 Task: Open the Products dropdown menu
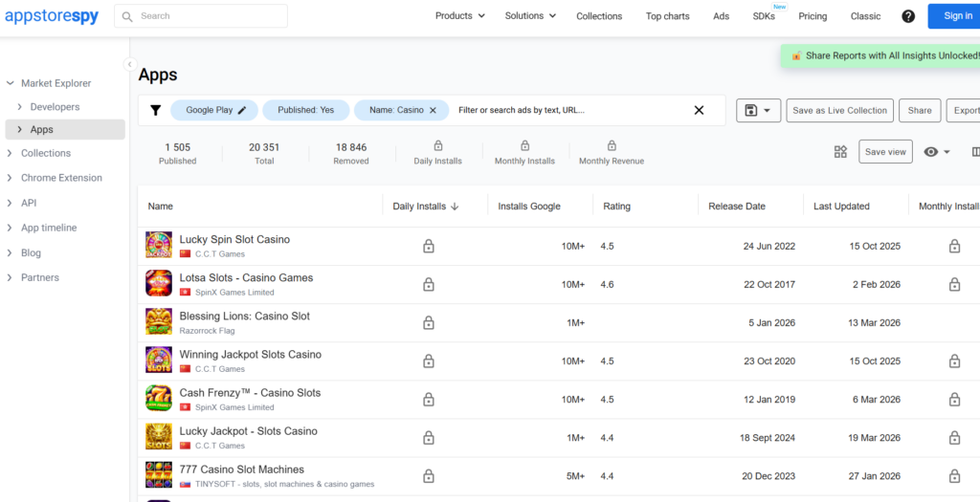pyautogui.click(x=460, y=16)
